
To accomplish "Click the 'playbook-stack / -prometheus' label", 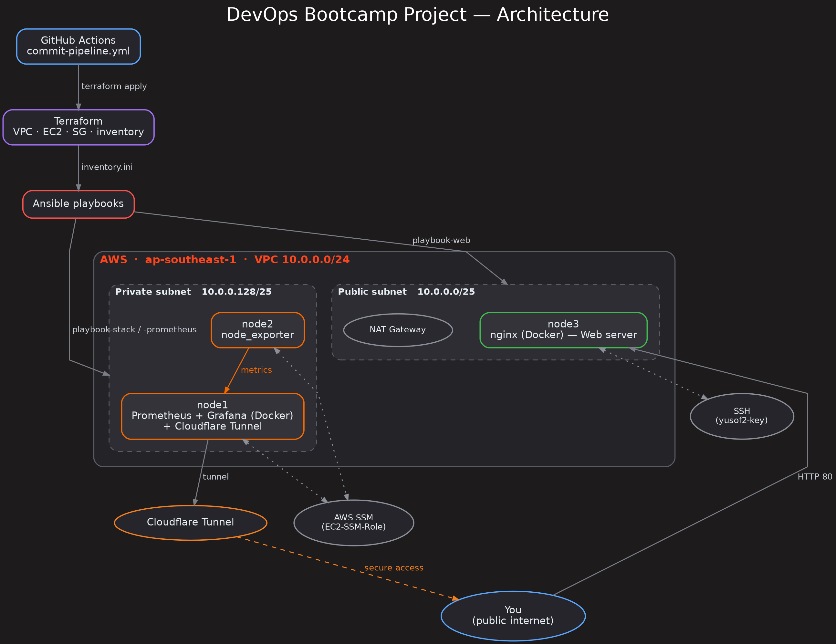I will click(134, 330).
